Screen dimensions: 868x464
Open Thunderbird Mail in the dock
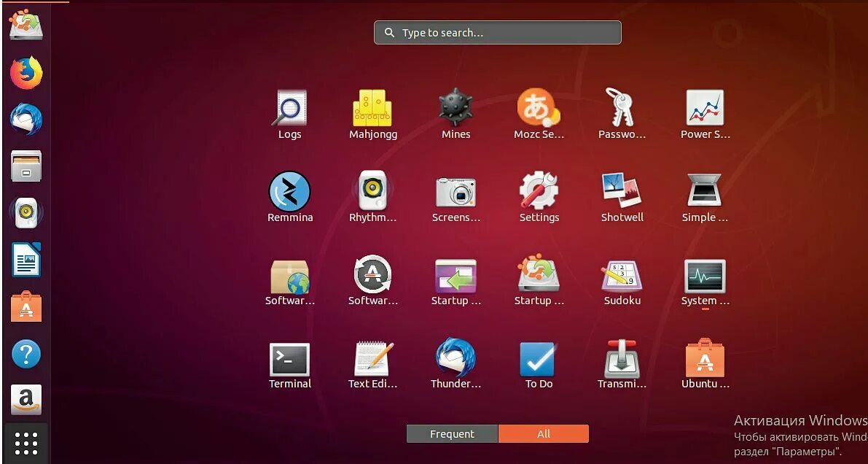[26, 119]
